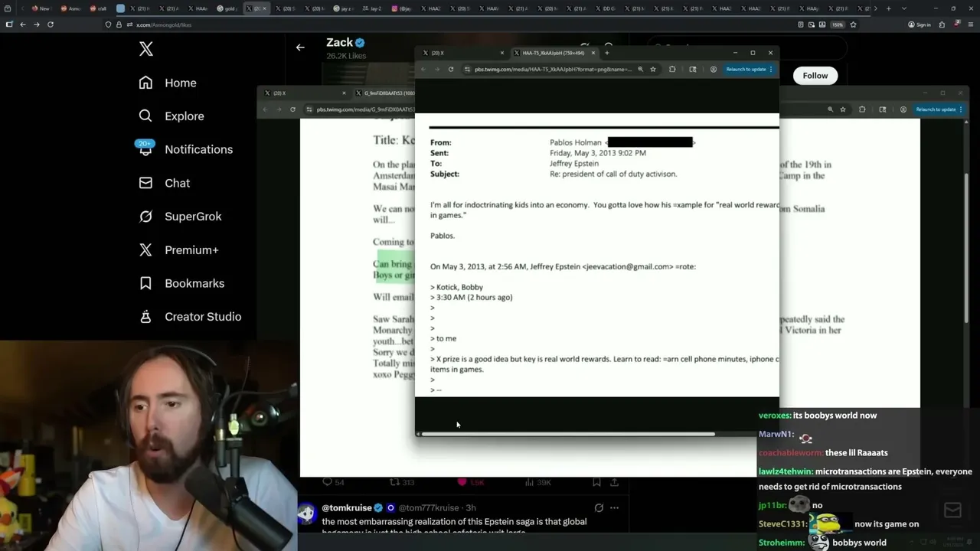
Task: Open @tomkruise profile link
Action: pos(347,507)
